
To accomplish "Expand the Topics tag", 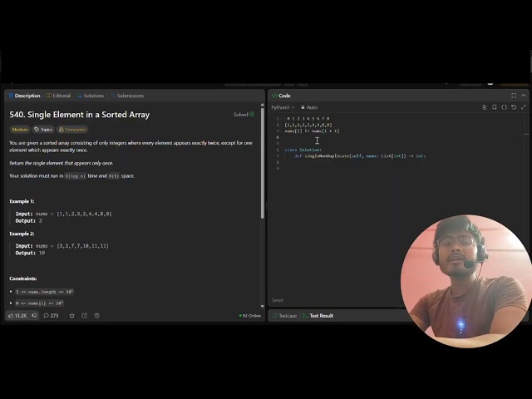I will 43,130.
